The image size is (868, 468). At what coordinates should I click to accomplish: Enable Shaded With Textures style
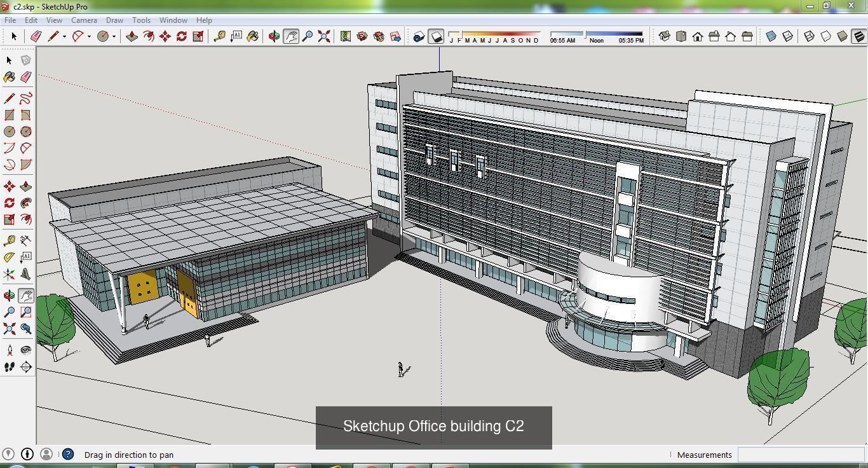(858, 36)
